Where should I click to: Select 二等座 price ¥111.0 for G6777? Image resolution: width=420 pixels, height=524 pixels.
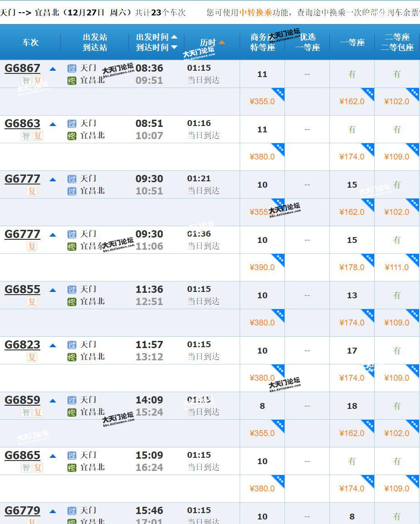tap(396, 267)
